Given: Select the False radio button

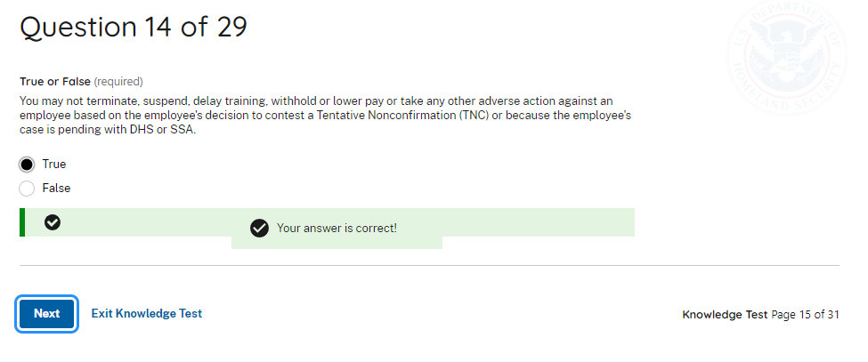Looking at the screenshot, I should point(27,188).
